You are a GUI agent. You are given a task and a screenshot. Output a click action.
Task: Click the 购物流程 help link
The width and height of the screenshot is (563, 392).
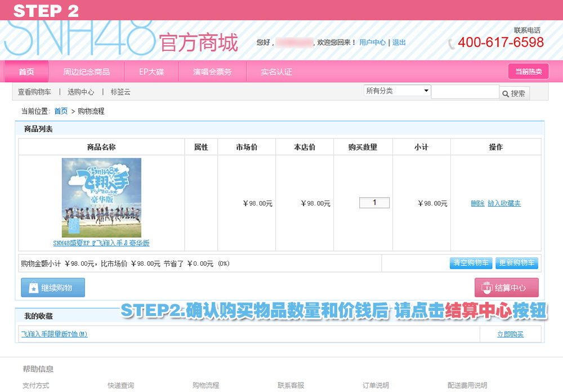tap(205, 386)
